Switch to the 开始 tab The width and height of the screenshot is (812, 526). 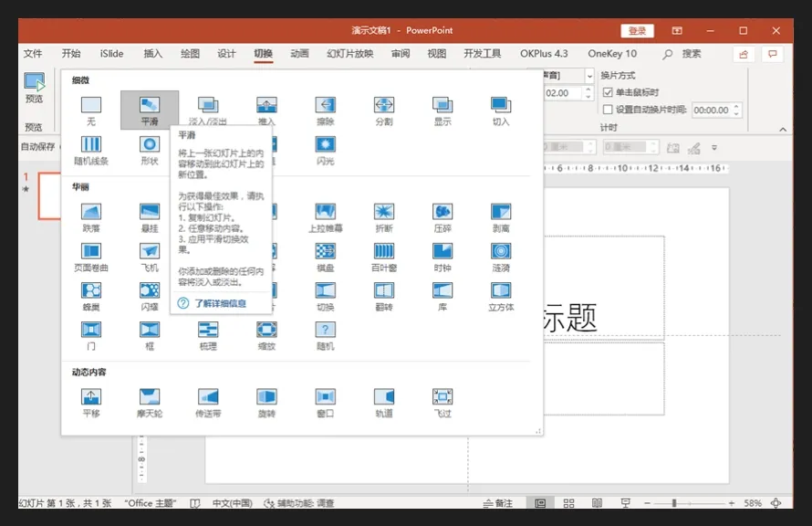pos(71,53)
